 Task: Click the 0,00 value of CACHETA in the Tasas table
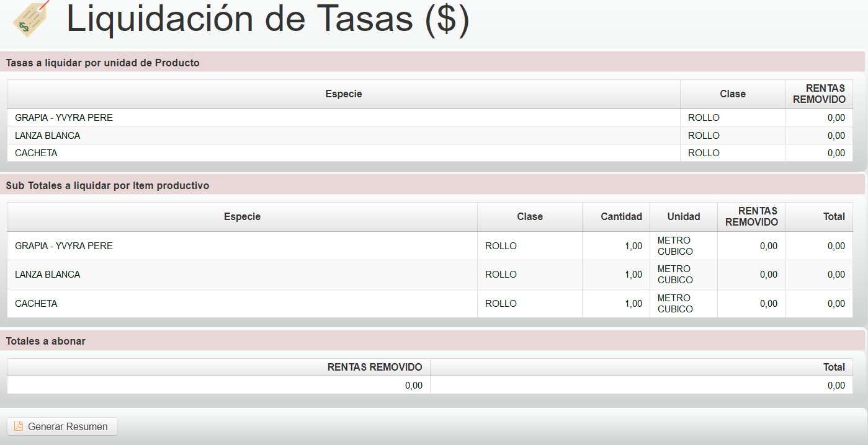coord(836,153)
